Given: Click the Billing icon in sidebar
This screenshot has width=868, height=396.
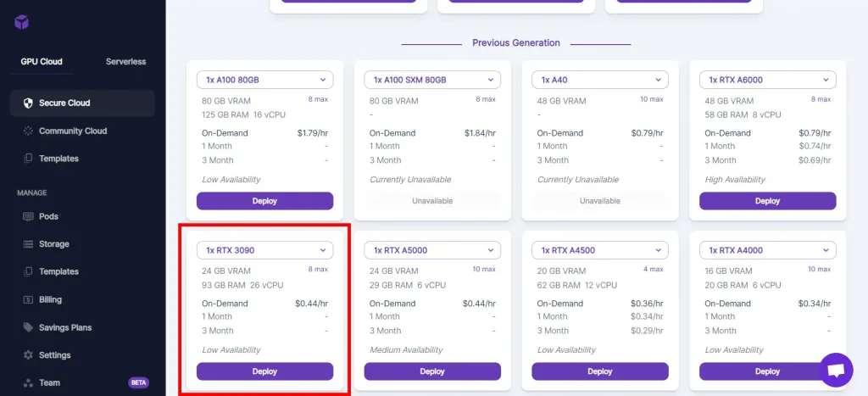Looking at the screenshot, I should [x=28, y=299].
